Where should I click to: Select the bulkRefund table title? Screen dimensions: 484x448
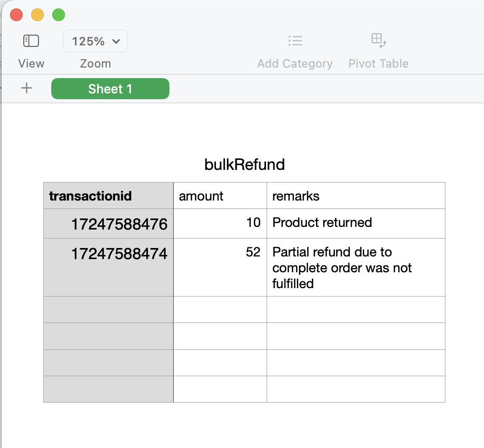coord(244,165)
